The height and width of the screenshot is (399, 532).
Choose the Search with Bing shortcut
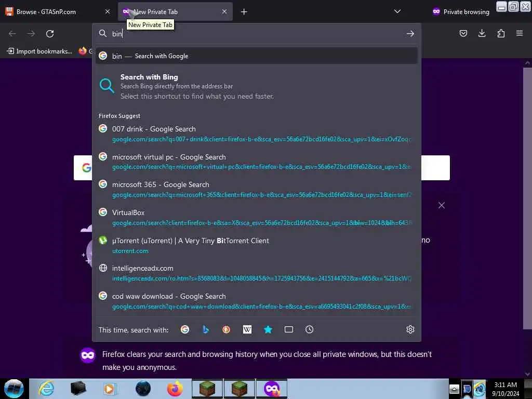coord(256,87)
